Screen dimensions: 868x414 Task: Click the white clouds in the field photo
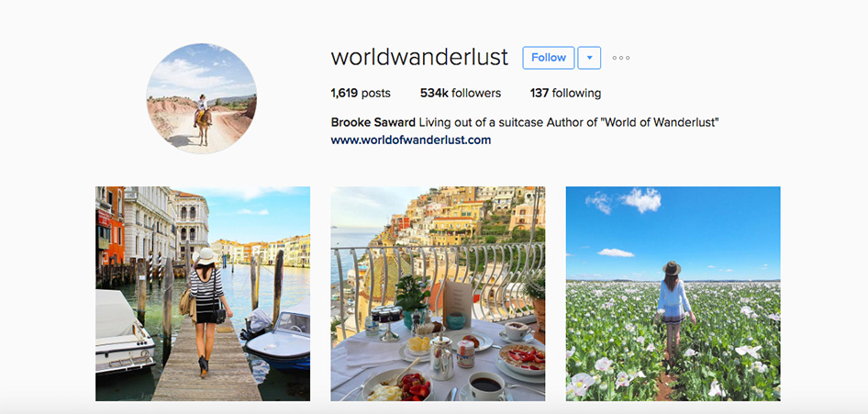tap(624, 201)
